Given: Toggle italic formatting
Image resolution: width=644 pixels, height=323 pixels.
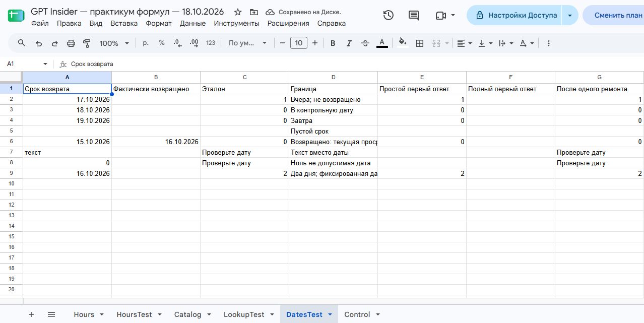Looking at the screenshot, I should pyautogui.click(x=349, y=43).
